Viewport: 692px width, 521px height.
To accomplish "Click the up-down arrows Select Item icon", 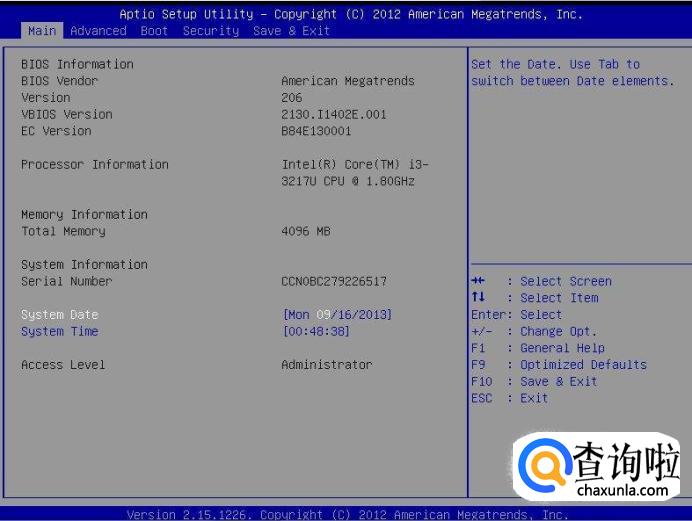I will point(478,297).
